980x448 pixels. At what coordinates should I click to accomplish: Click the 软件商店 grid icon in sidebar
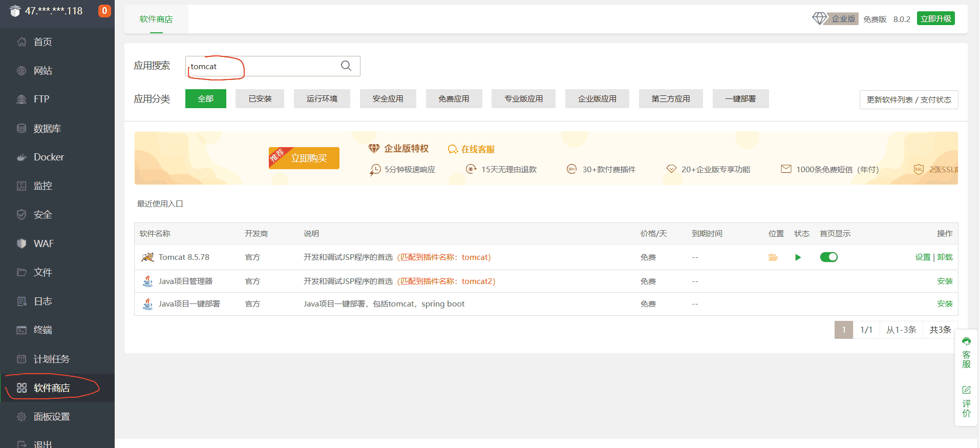click(x=22, y=388)
